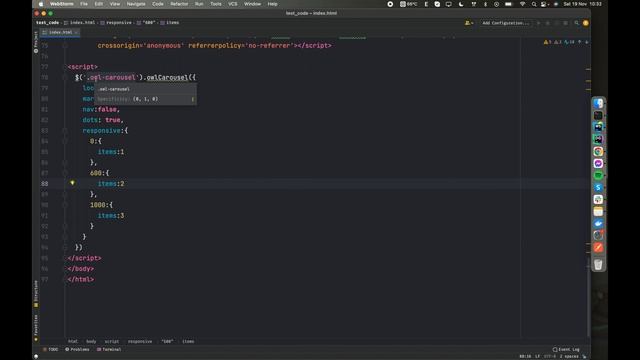This screenshot has height=360, width=640.
Task: Open the Problems tool window
Action: 77,349
